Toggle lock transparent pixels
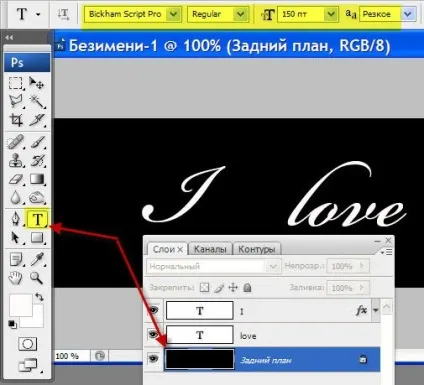The height and width of the screenshot is (385, 424). click(204, 287)
